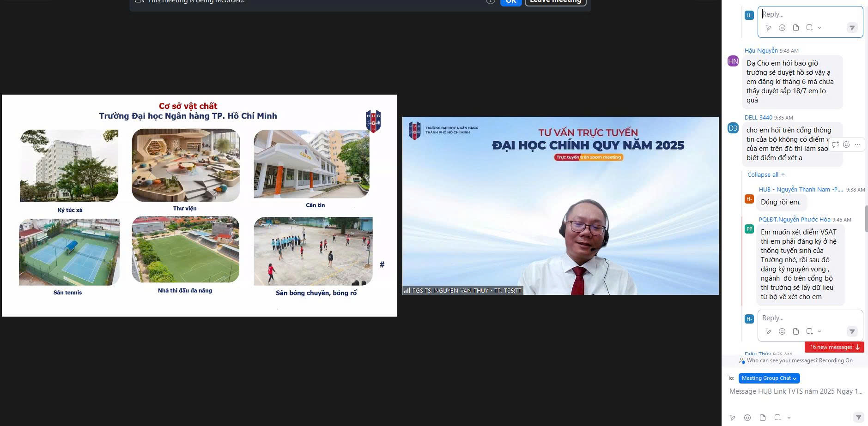Open 'Who can see your messages' info
Screen dimensions: 868x426
(796, 360)
